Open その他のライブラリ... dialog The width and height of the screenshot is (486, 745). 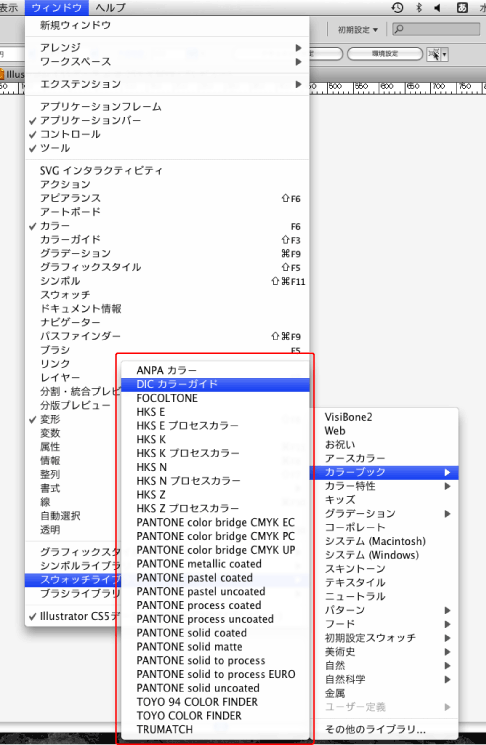(384, 729)
